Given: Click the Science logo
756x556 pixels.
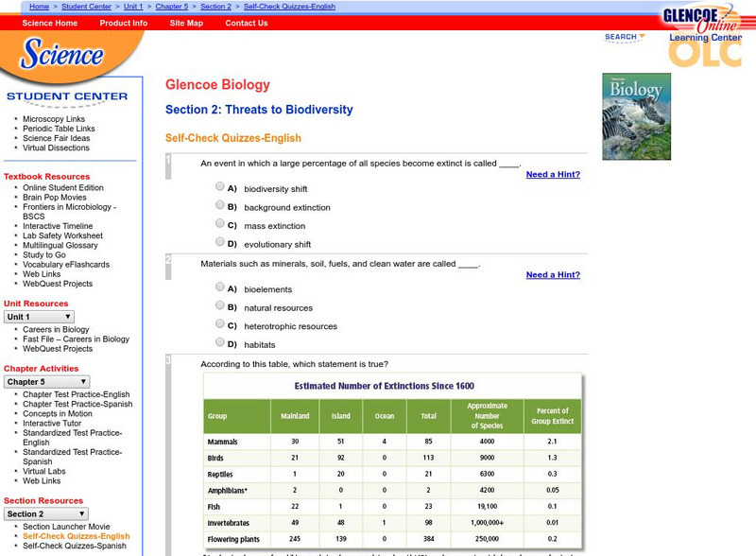Looking at the screenshot, I should coord(61,53).
